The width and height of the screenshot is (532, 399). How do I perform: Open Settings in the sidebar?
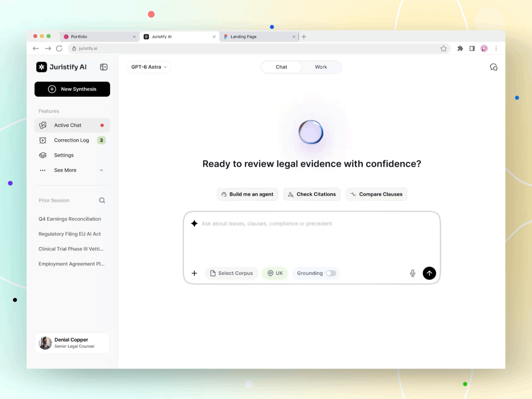pyautogui.click(x=72, y=155)
